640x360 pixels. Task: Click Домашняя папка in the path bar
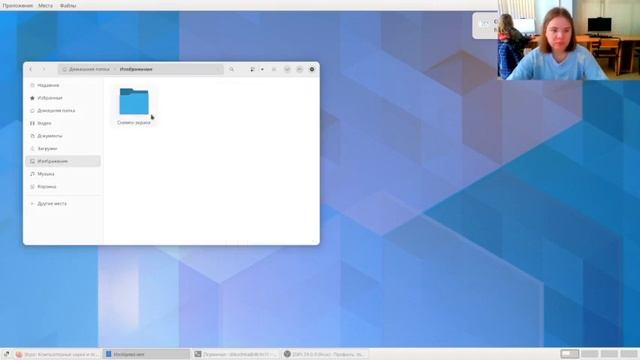click(x=86, y=69)
